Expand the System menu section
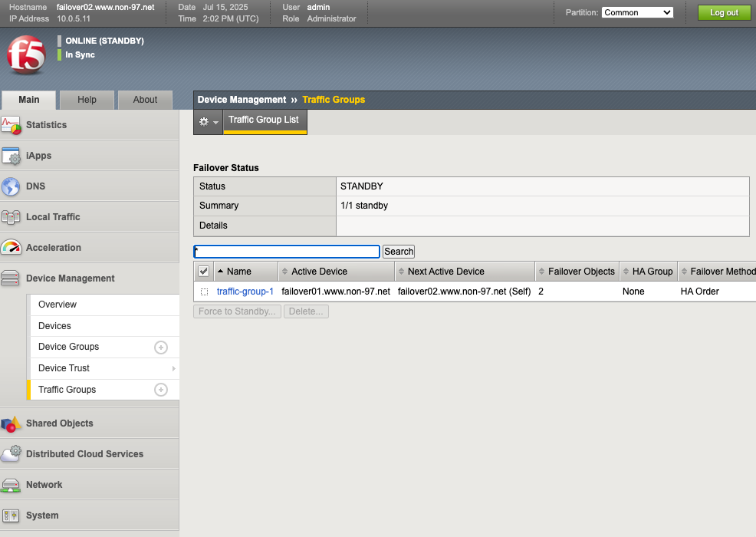The image size is (756, 537). (x=90, y=516)
